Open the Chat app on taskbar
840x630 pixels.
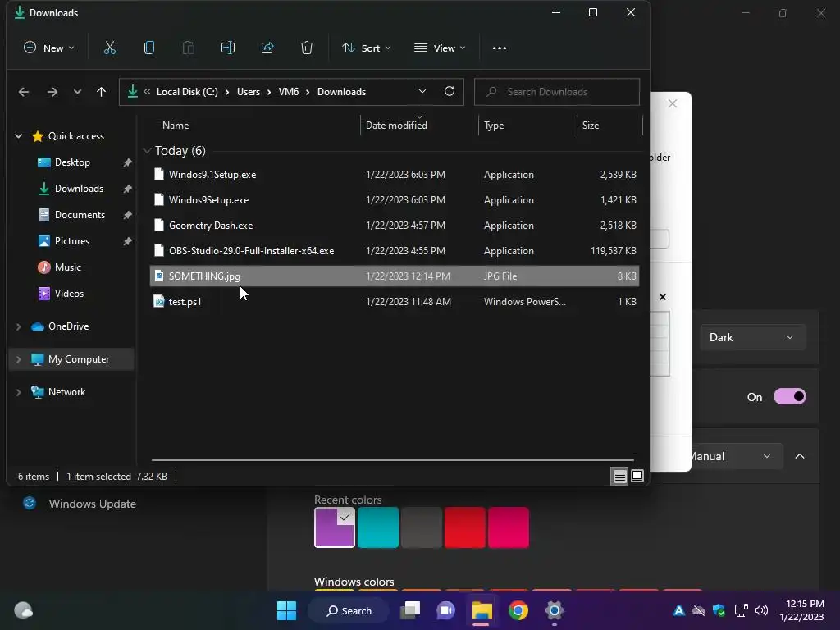coord(445,610)
